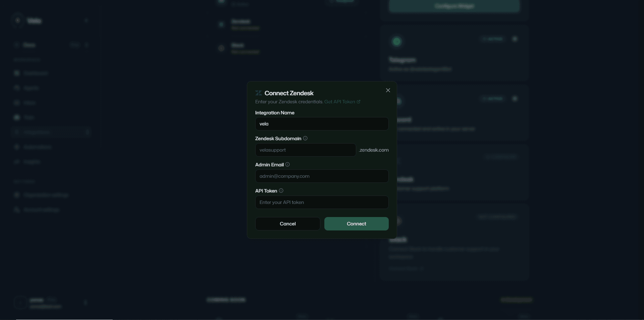The width and height of the screenshot is (644, 320).
Task: Cancel the Zendesk connection dialog
Action: (x=288, y=224)
